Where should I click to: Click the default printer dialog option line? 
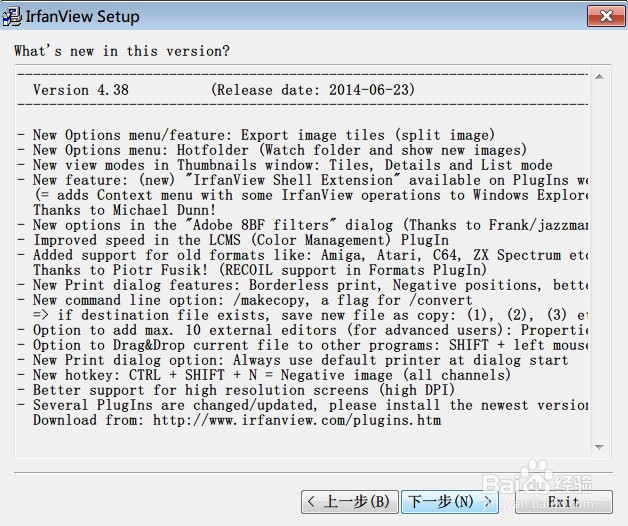(293, 360)
